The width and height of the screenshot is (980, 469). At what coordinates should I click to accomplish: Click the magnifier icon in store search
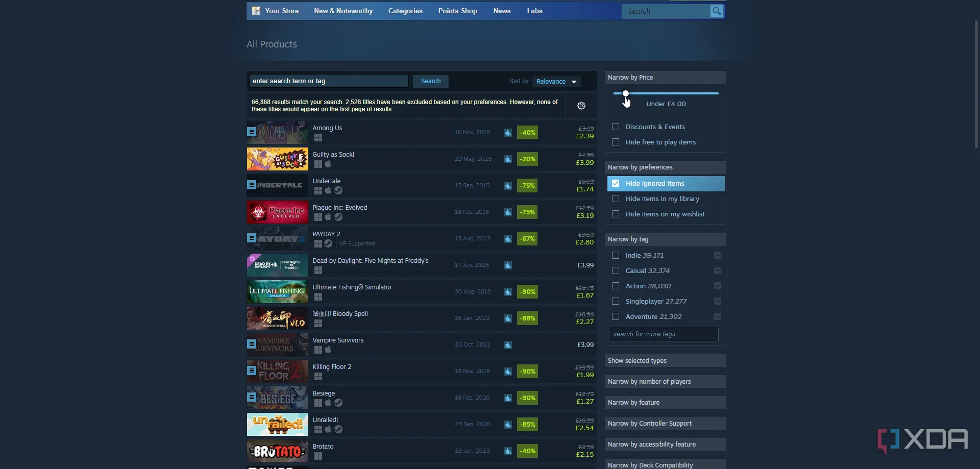pyautogui.click(x=717, y=11)
